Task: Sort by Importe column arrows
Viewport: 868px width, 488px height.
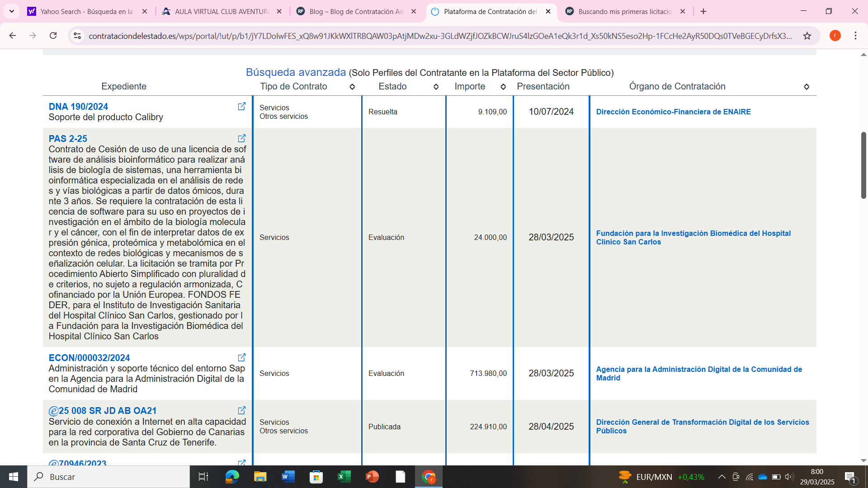Action: pyautogui.click(x=503, y=87)
